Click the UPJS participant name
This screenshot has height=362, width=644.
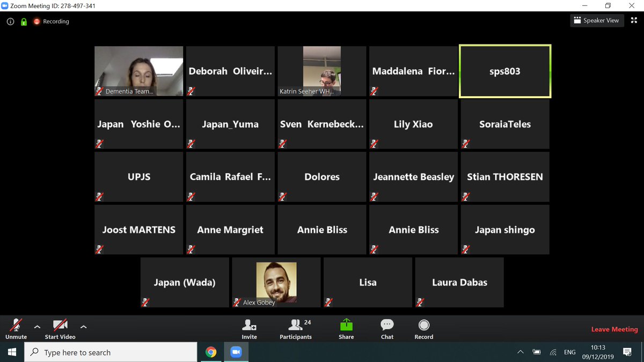coord(139,176)
